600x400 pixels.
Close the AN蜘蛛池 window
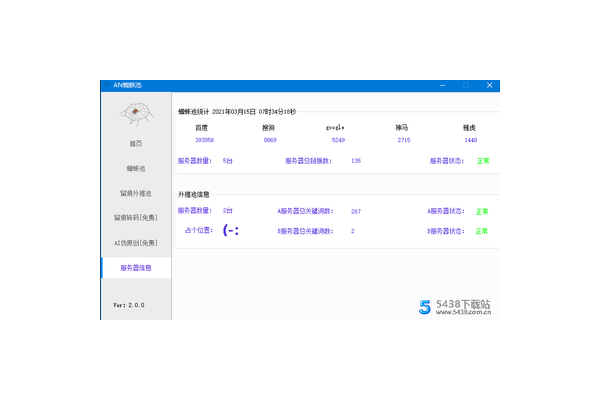489,86
